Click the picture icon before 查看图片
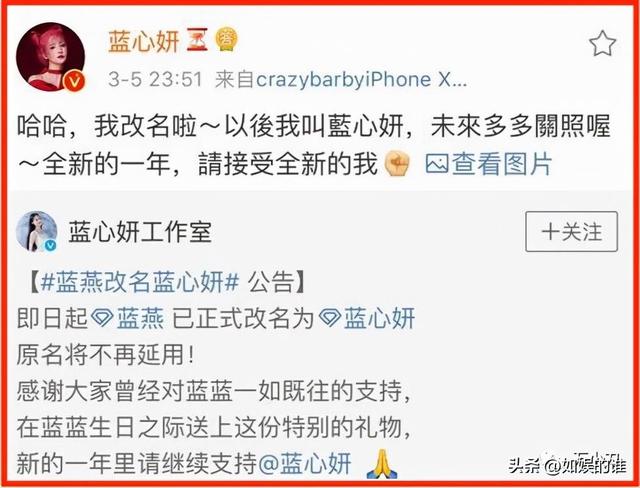The width and height of the screenshot is (640, 488). coord(437,164)
